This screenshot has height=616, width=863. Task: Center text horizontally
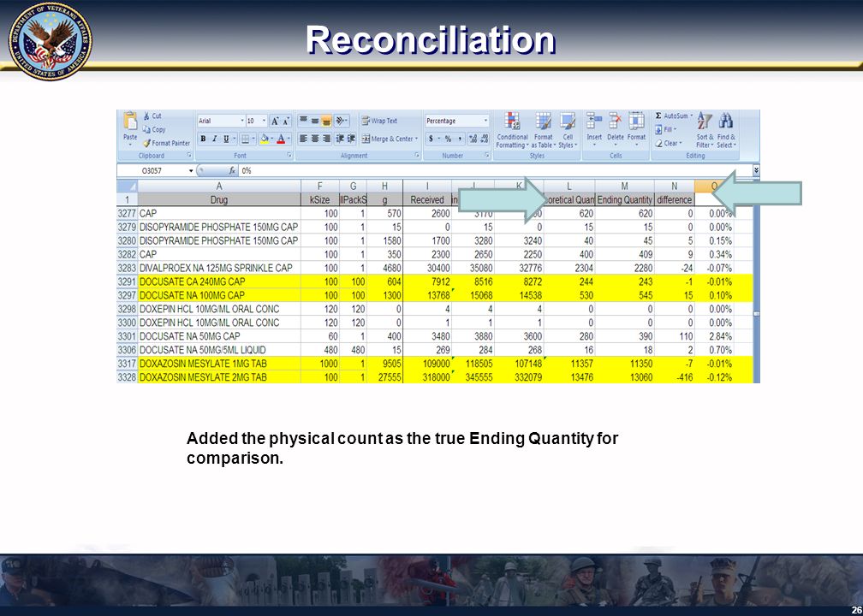pyautogui.click(x=314, y=139)
